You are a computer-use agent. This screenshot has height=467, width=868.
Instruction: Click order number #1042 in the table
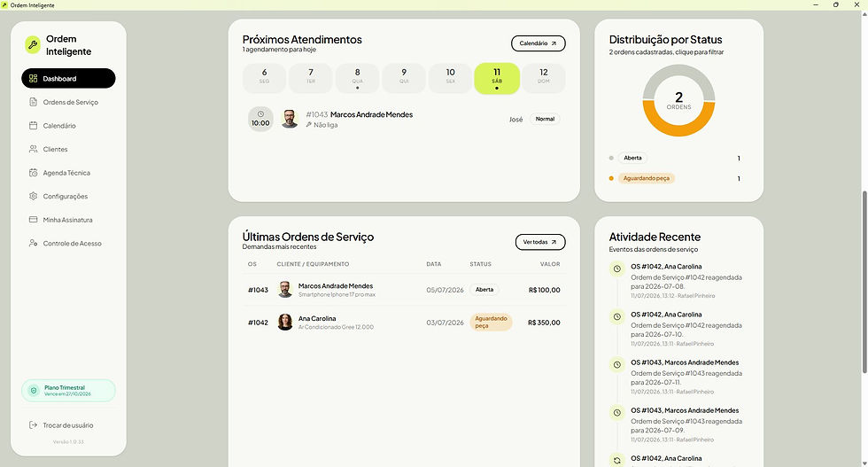point(258,323)
